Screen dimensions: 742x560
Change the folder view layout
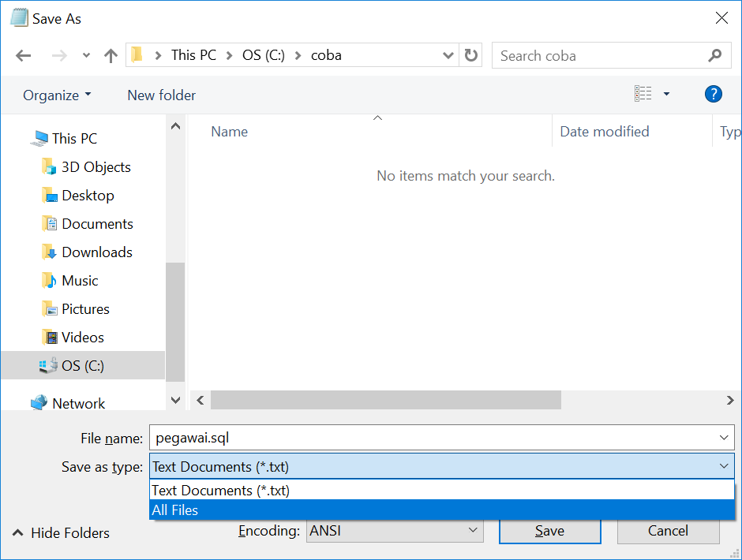coord(644,93)
